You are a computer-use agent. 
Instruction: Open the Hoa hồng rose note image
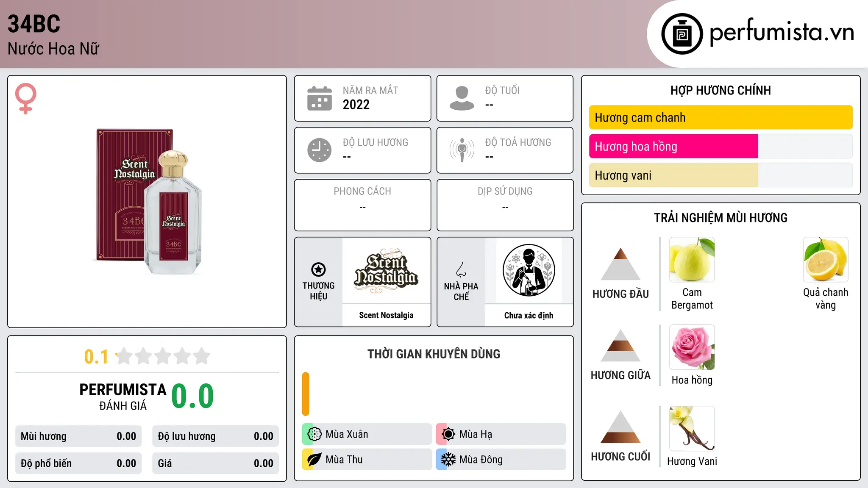[692, 347]
